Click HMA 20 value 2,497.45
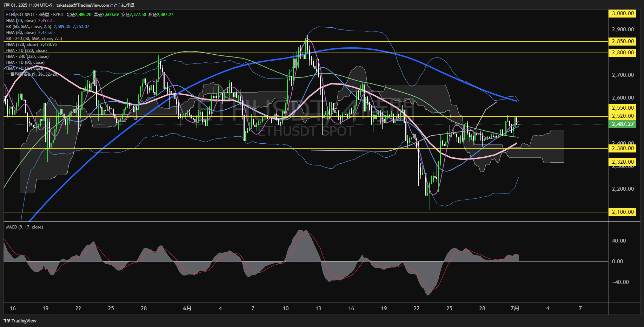This screenshot has height=327, width=644. 46,21
